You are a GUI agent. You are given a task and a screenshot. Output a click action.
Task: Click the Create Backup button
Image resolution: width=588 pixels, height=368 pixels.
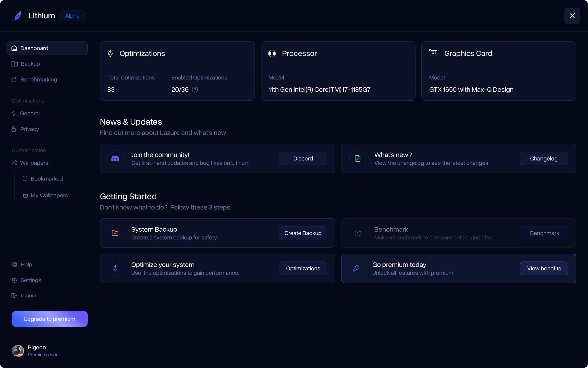pos(303,233)
